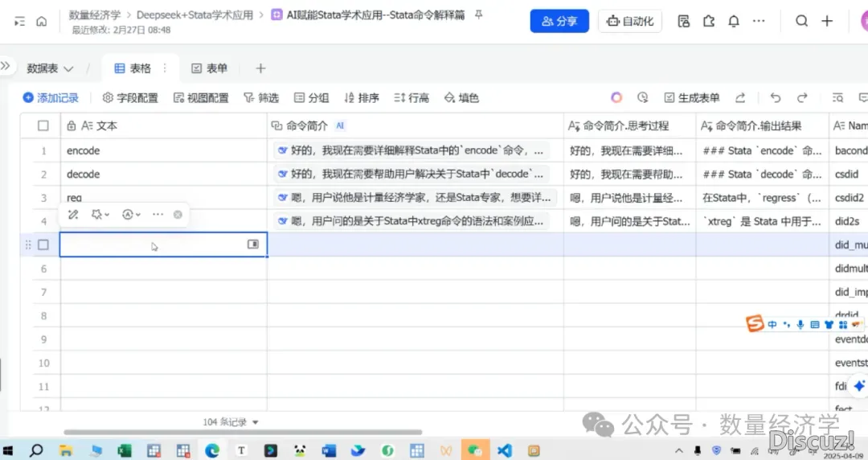
Task: Click the encode cell in row 1
Action: pos(84,150)
